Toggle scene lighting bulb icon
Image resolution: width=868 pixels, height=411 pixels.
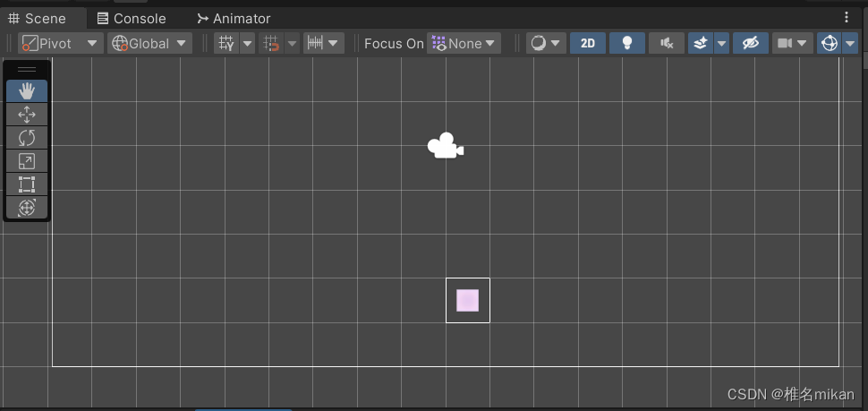point(627,43)
